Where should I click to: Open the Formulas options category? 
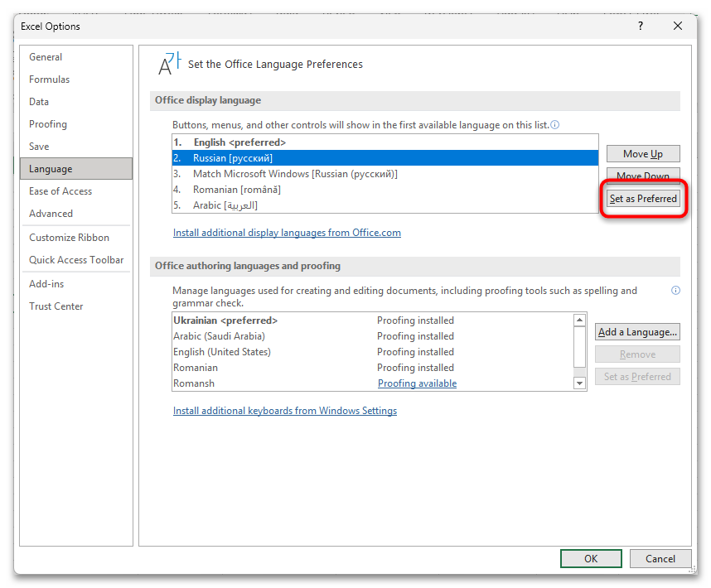pyautogui.click(x=76, y=80)
